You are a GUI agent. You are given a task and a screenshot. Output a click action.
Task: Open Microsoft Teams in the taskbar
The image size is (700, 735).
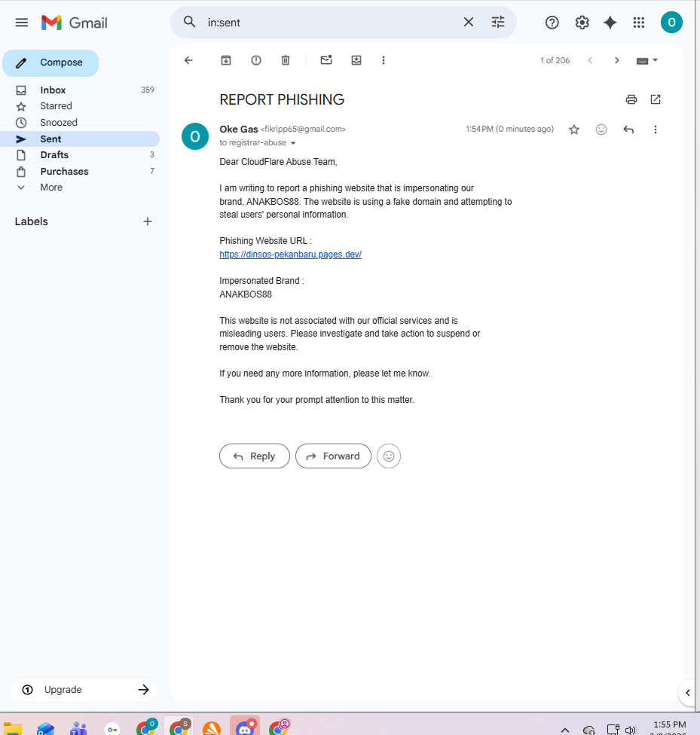(78, 729)
